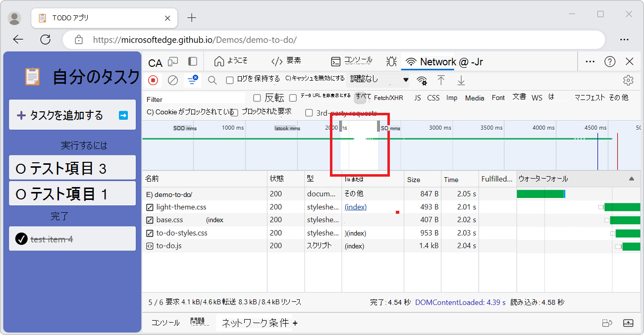Enable the ログを保持する checkbox
644x335 pixels.
coord(230,80)
